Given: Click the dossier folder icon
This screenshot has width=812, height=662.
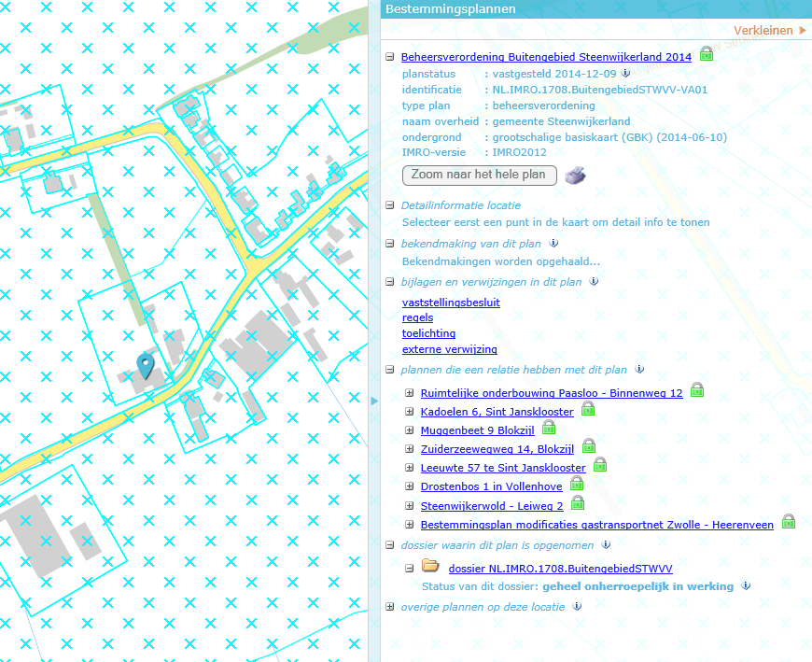Looking at the screenshot, I should pos(430,565).
